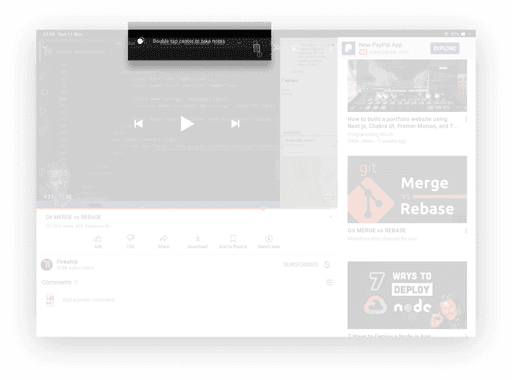Open the Next.js portfolio website video thumbnail
This screenshot has width=512, height=380.
pos(407,86)
